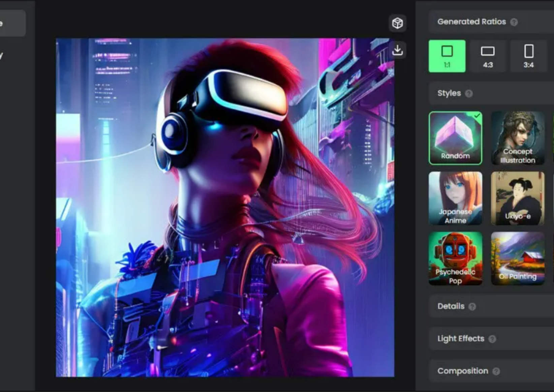Apply the Japanese Anime style
Screen dimensions: 554x392
[455, 198]
